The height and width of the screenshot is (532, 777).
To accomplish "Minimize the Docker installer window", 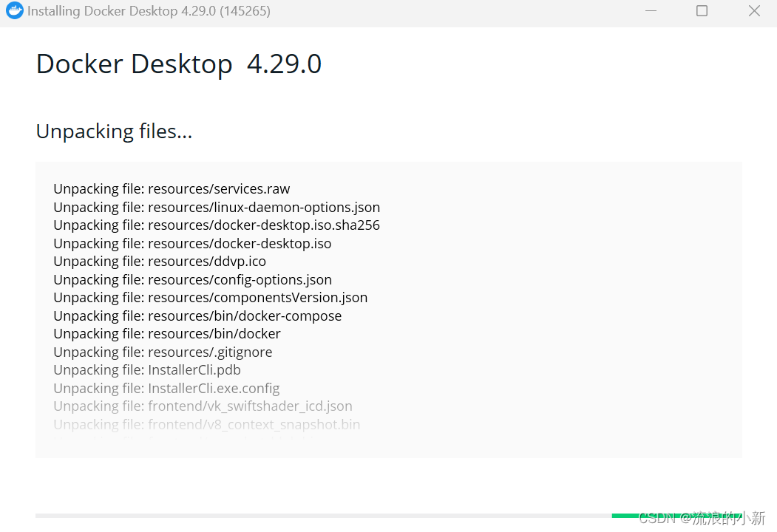I will [x=650, y=11].
